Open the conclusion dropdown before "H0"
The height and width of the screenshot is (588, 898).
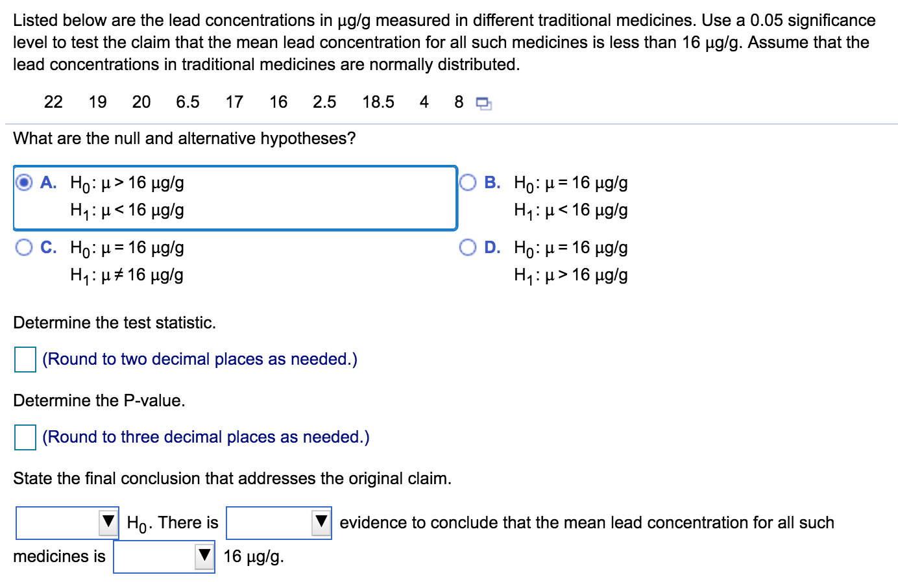click(x=65, y=522)
